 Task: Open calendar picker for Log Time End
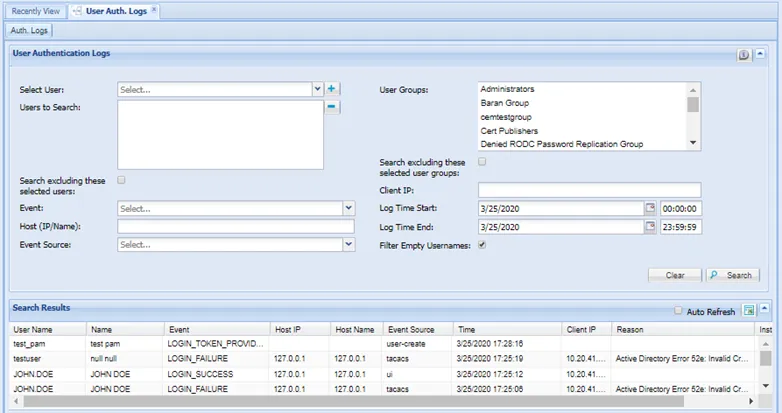point(650,226)
